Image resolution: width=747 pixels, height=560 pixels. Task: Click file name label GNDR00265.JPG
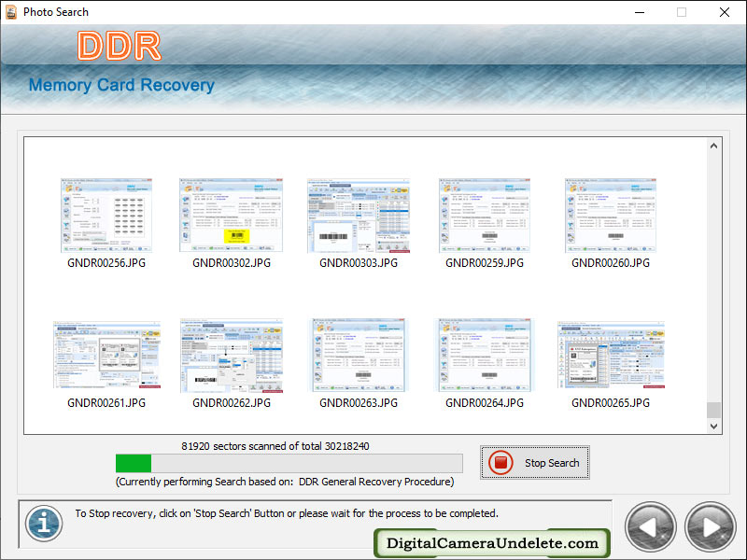(x=611, y=403)
